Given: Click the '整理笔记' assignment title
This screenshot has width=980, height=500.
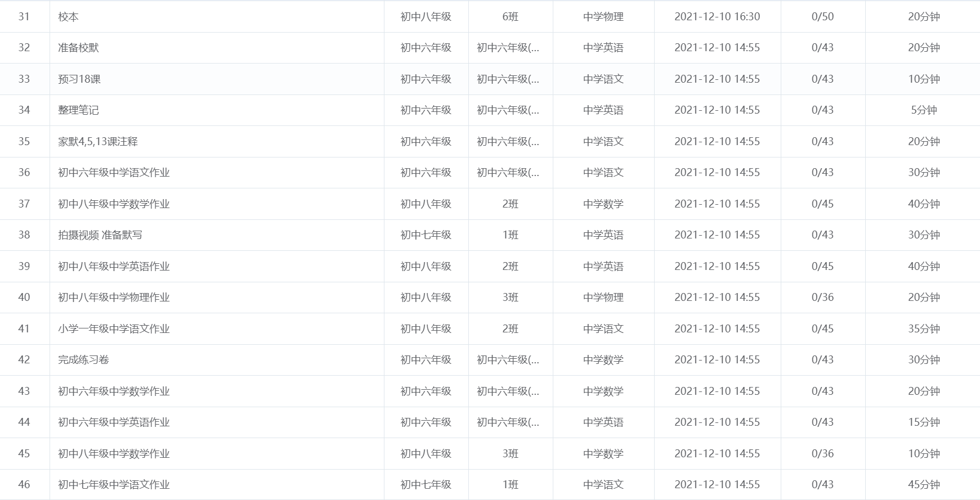Looking at the screenshot, I should coord(78,110).
